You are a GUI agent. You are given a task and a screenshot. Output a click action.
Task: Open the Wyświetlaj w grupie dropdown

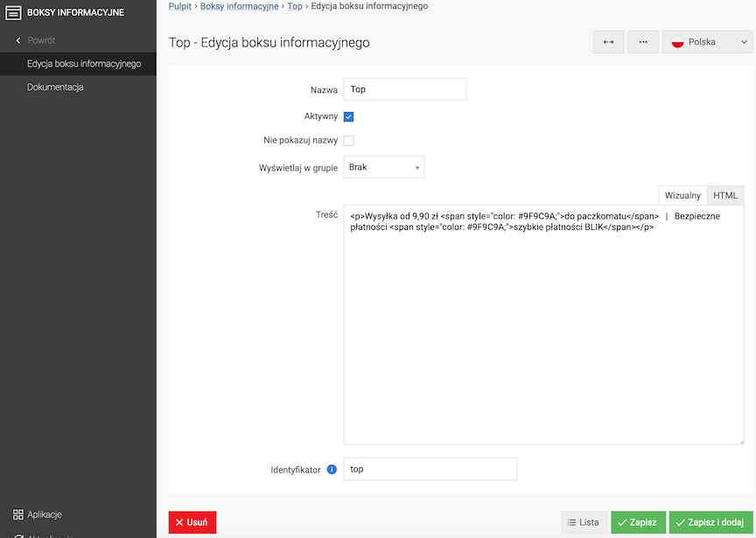pos(384,167)
